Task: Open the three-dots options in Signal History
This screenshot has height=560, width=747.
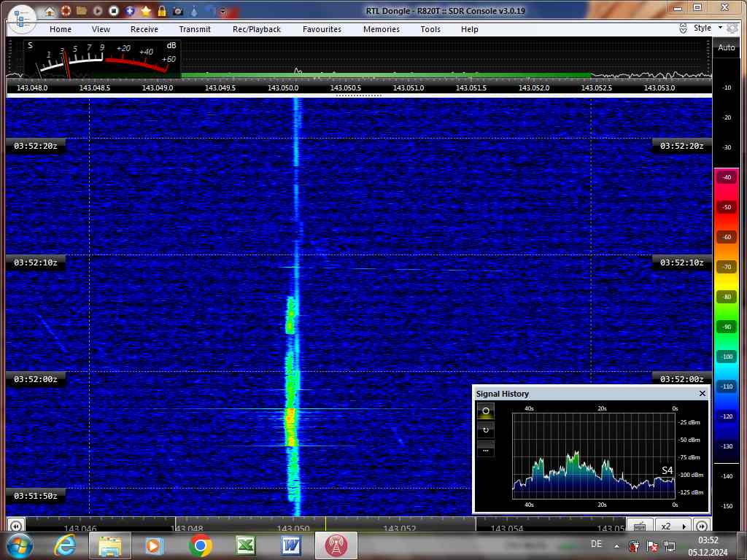Action: 485,449
